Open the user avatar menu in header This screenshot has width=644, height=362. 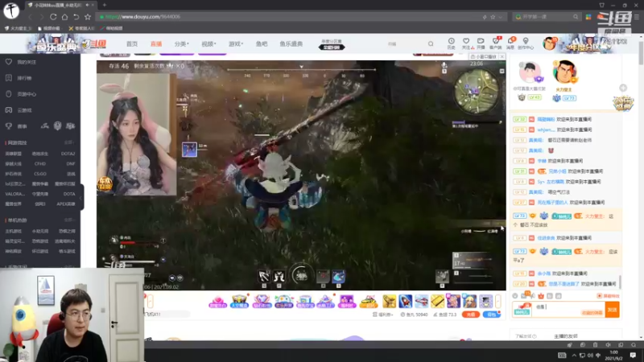(549, 43)
